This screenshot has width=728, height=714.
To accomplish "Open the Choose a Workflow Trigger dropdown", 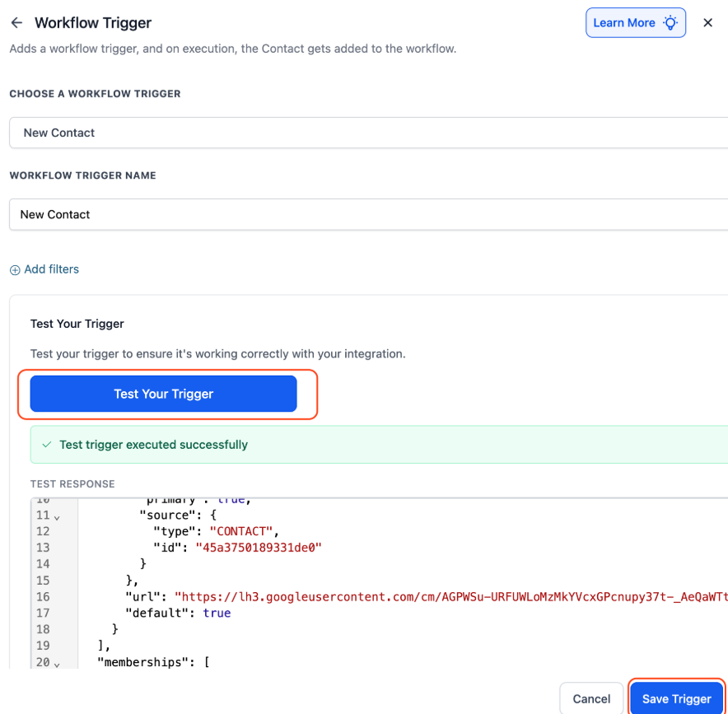I will pyautogui.click(x=367, y=133).
